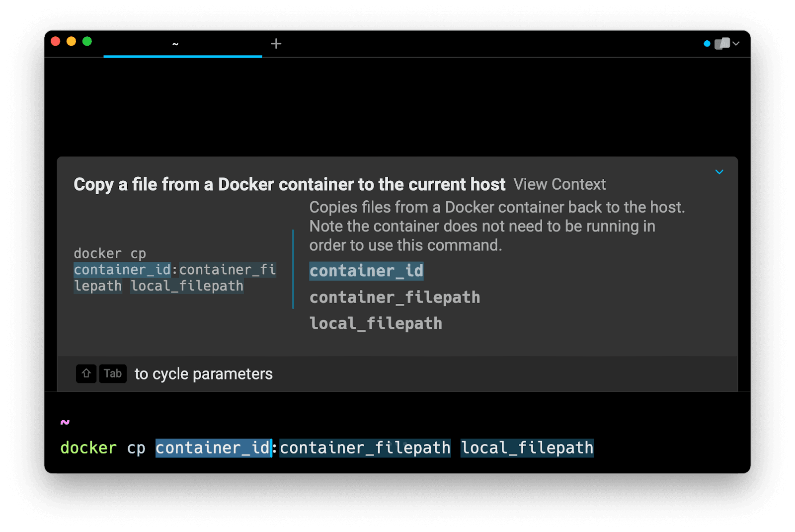The width and height of the screenshot is (795, 532).
Task: Click container_filepath argument in the command input
Action: click(365, 448)
